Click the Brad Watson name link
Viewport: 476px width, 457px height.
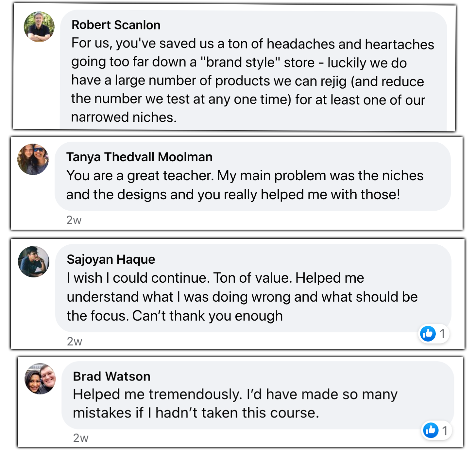click(111, 376)
